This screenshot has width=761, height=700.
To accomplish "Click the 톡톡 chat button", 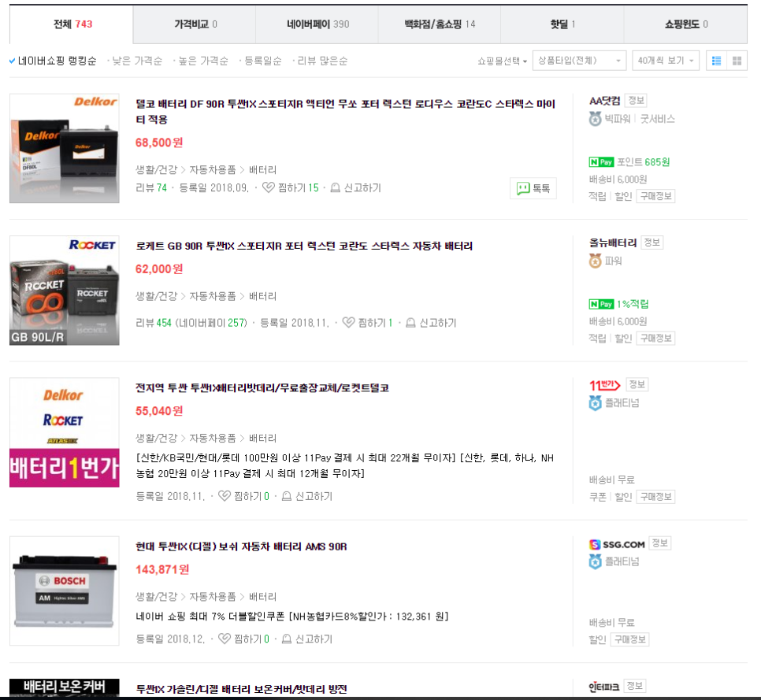I will click(533, 188).
